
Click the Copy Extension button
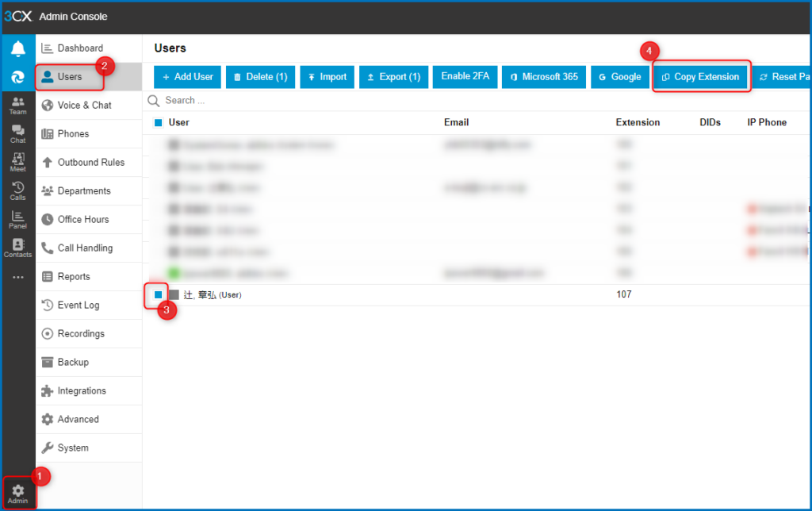coord(701,77)
